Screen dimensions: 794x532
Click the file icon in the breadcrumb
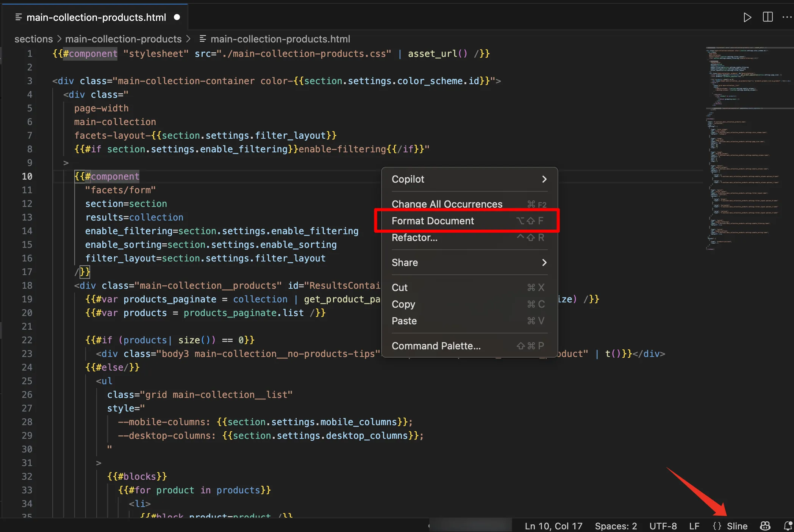click(203, 39)
